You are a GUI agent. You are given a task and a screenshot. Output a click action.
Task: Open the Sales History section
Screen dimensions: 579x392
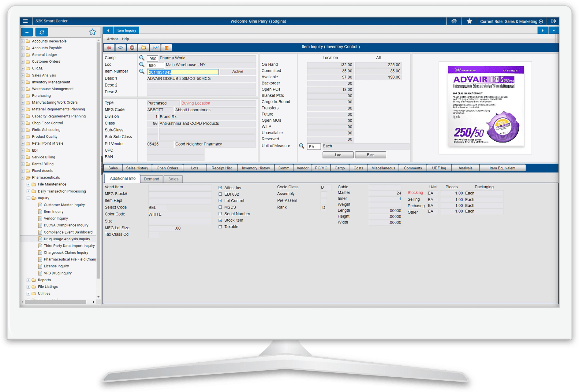point(137,168)
